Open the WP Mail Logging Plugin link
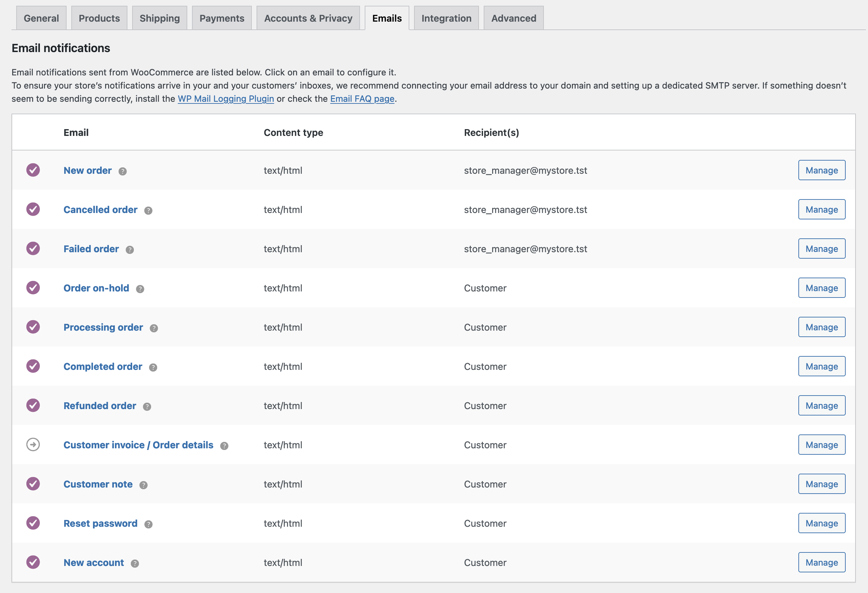The width and height of the screenshot is (868, 593). [226, 99]
